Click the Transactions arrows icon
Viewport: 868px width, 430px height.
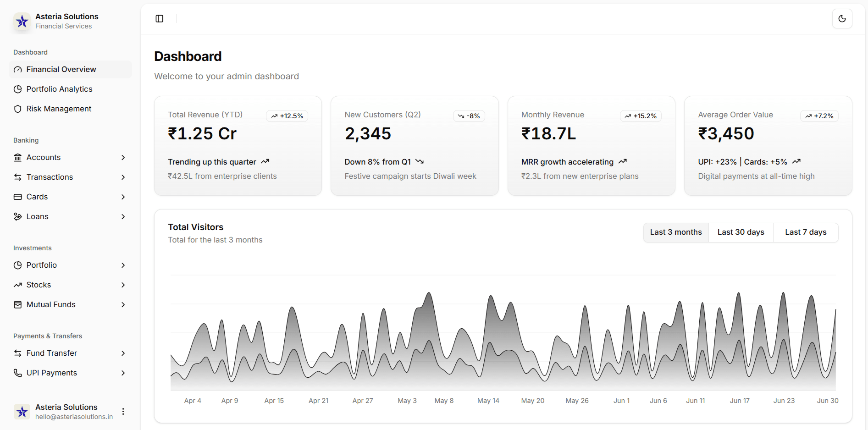(x=18, y=177)
